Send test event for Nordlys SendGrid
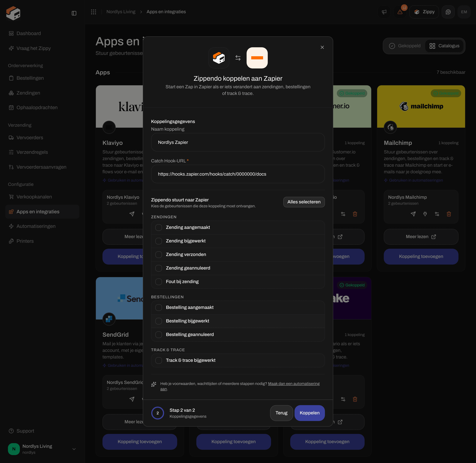The height and width of the screenshot is (463, 476). coord(132,399)
